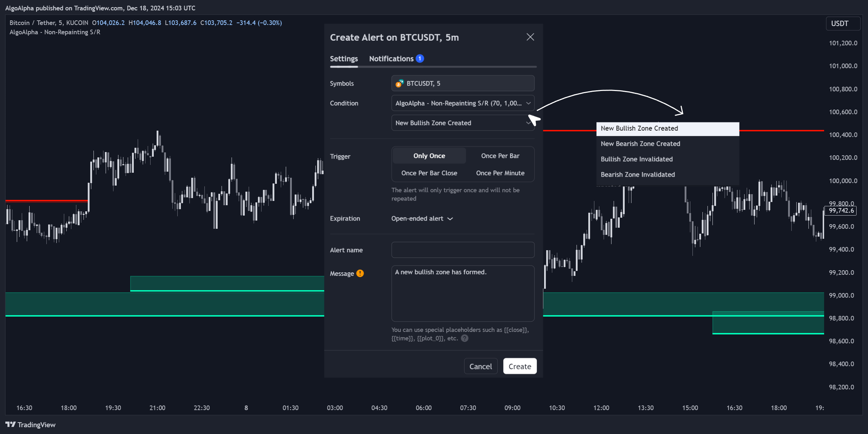The width and height of the screenshot is (868, 434).
Task: Click the Bitcoin symbol icon in the Symbols field
Action: pyautogui.click(x=399, y=84)
